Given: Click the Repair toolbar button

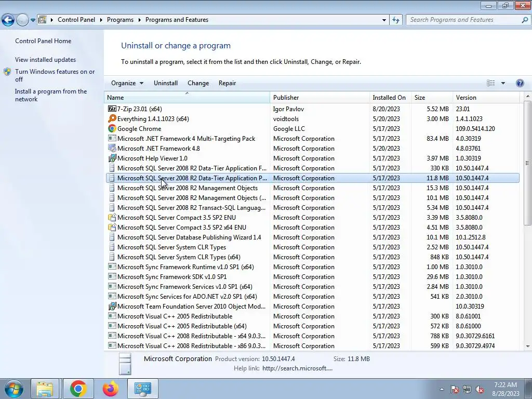Looking at the screenshot, I should pyautogui.click(x=228, y=83).
